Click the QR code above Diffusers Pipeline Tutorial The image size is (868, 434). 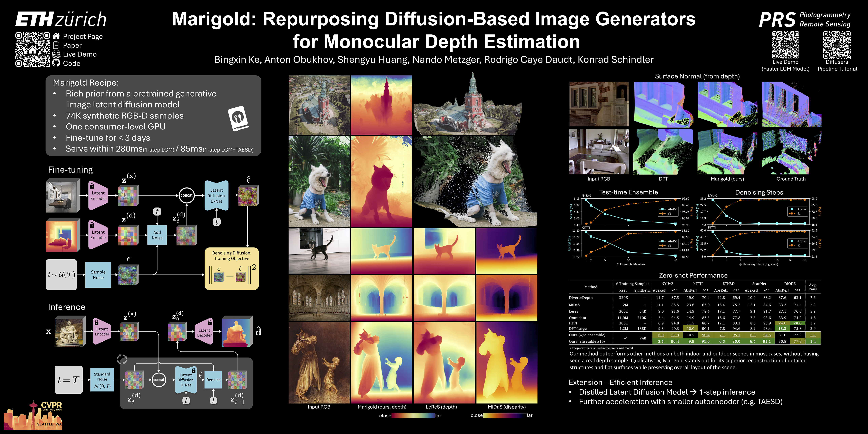click(837, 45)
